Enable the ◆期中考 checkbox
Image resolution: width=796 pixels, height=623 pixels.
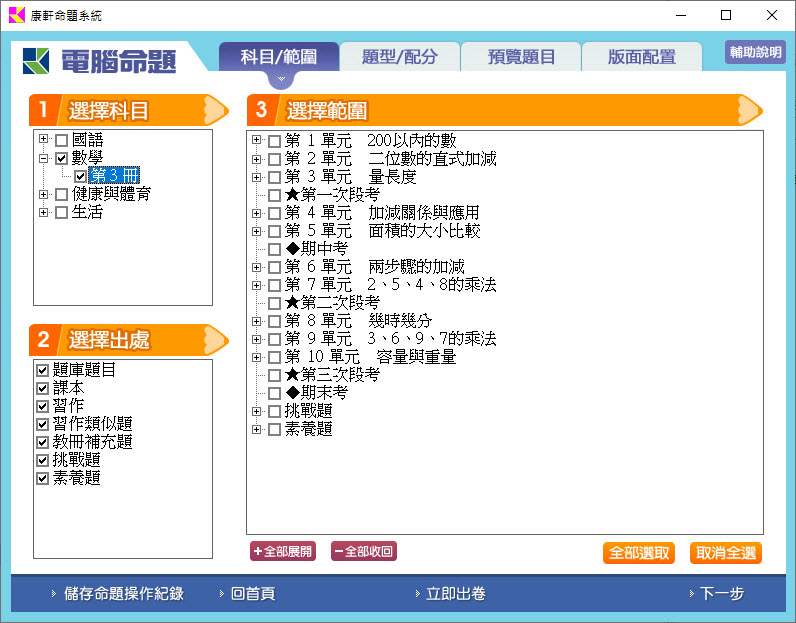pyautogui.click(x=274, y=249)
